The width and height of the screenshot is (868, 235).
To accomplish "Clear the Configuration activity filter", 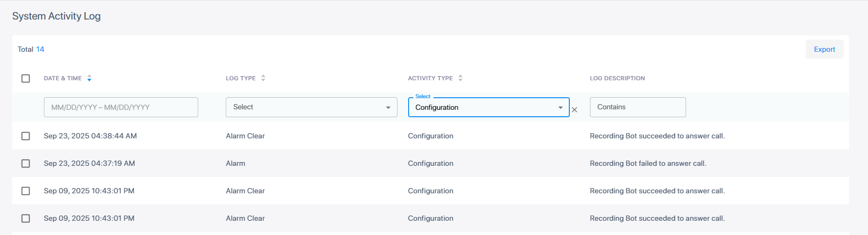I will (575, 110).
